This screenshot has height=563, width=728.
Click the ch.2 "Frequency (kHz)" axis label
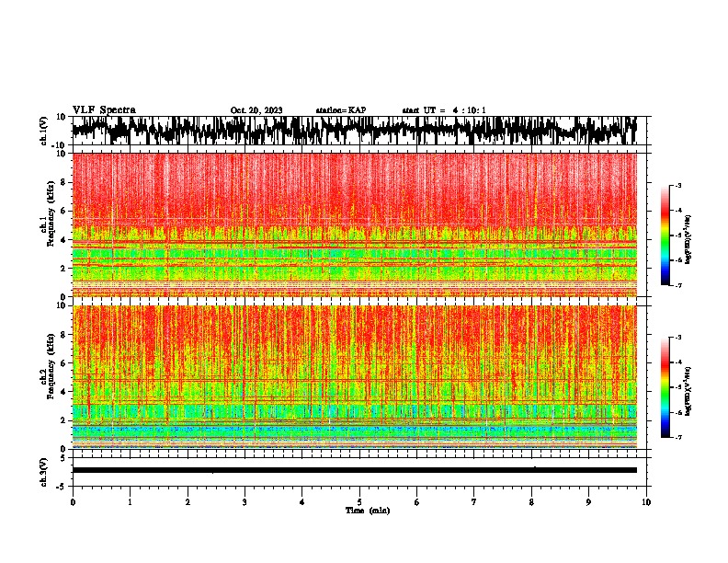[51, 366]
